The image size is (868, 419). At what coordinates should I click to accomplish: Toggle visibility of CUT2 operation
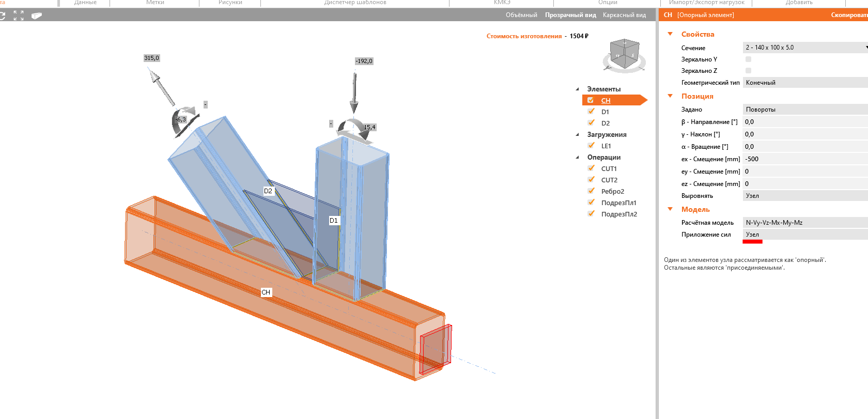[591, 180]
